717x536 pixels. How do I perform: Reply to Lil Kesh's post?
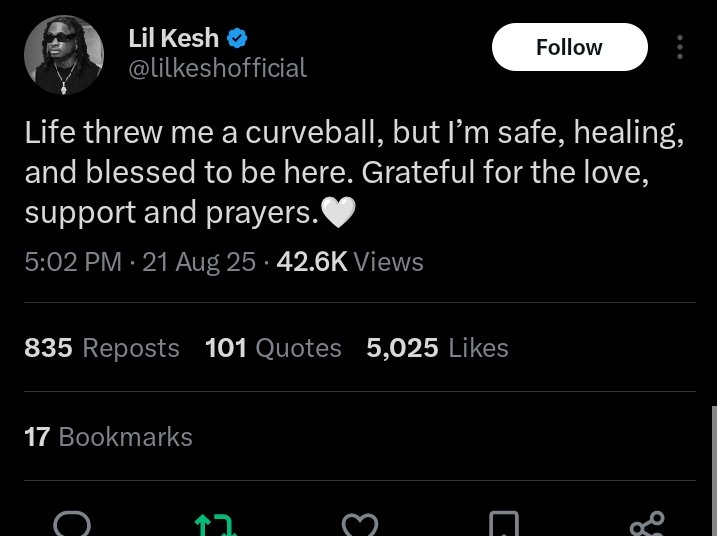(x=72, y=524)
